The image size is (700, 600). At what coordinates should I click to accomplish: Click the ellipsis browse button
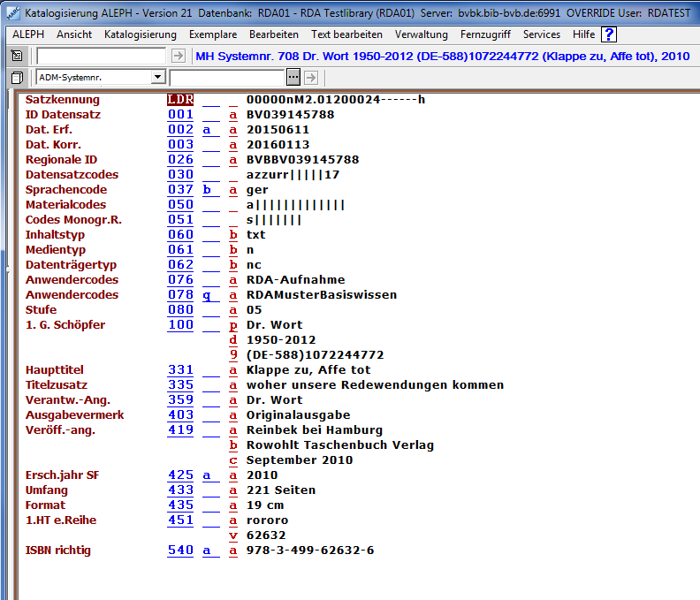click(x=294, y=78)
